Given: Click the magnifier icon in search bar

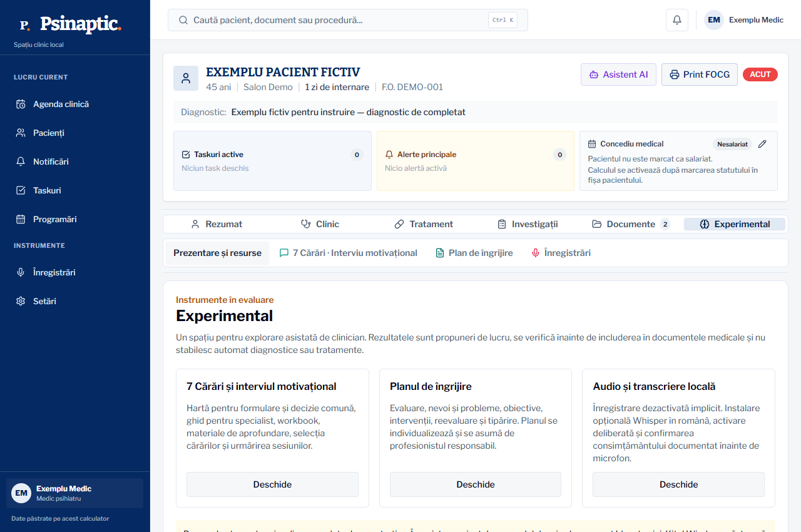Looking at the screenshot, I should click(x=183, y=20).
